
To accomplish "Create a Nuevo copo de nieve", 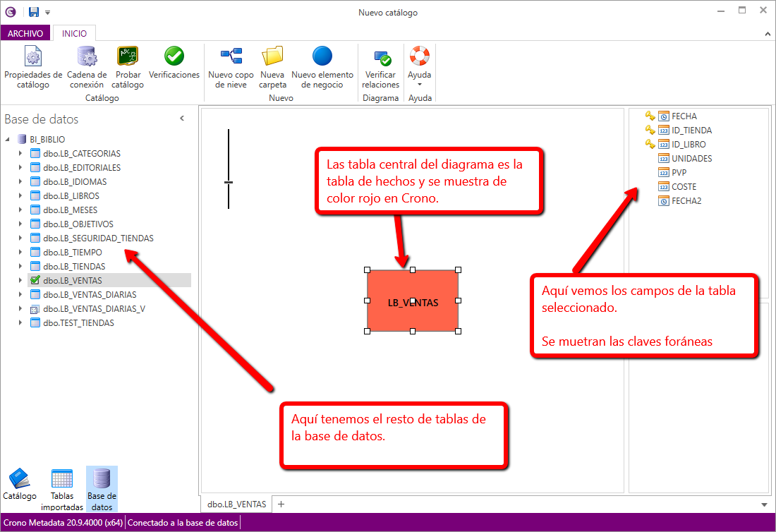I will point(231,68).
